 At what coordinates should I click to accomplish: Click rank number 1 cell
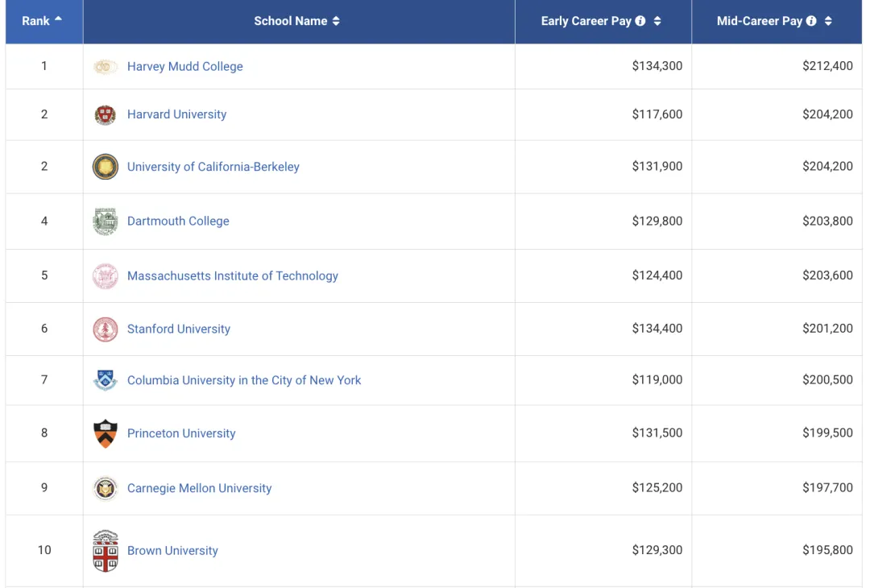point(44,67)
